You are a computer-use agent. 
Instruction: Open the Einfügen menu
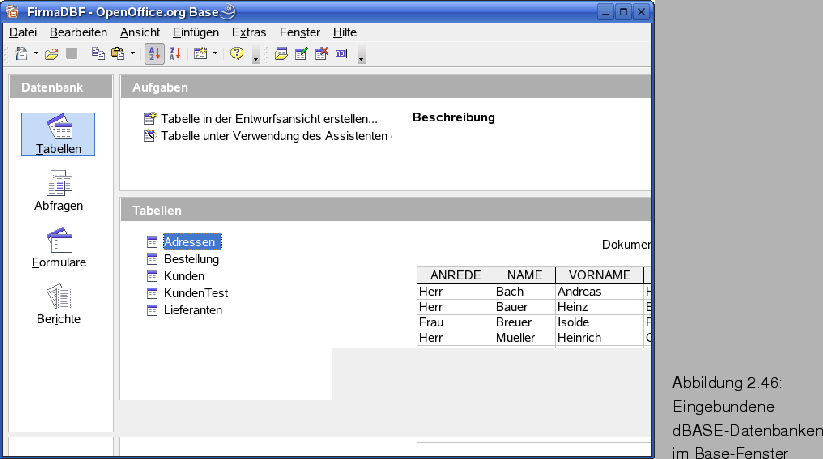(196, 33)
